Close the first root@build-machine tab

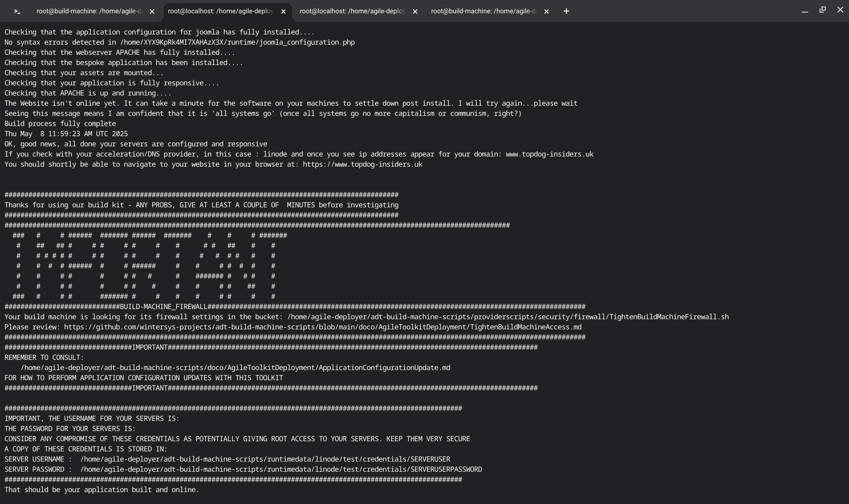152,11
